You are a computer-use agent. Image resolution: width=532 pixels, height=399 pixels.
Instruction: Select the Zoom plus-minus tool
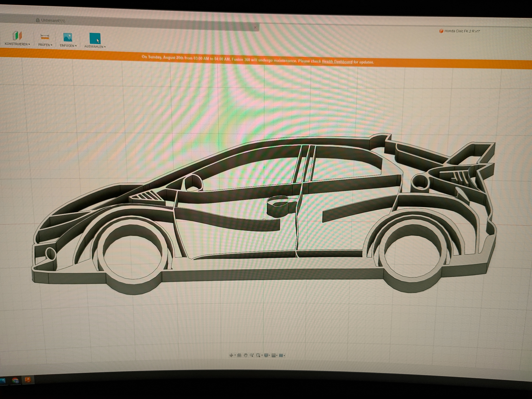[252, 355]
